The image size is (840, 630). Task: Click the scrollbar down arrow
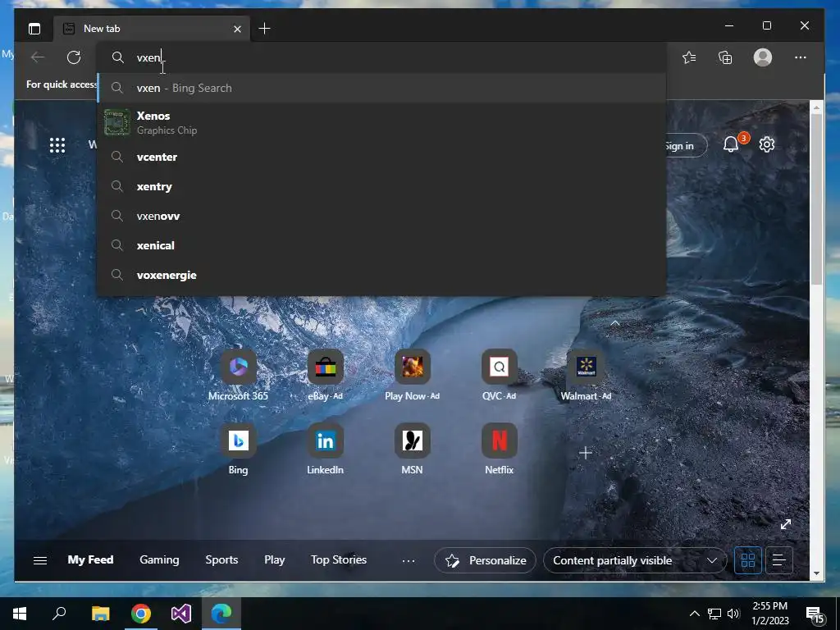point(816,573)
